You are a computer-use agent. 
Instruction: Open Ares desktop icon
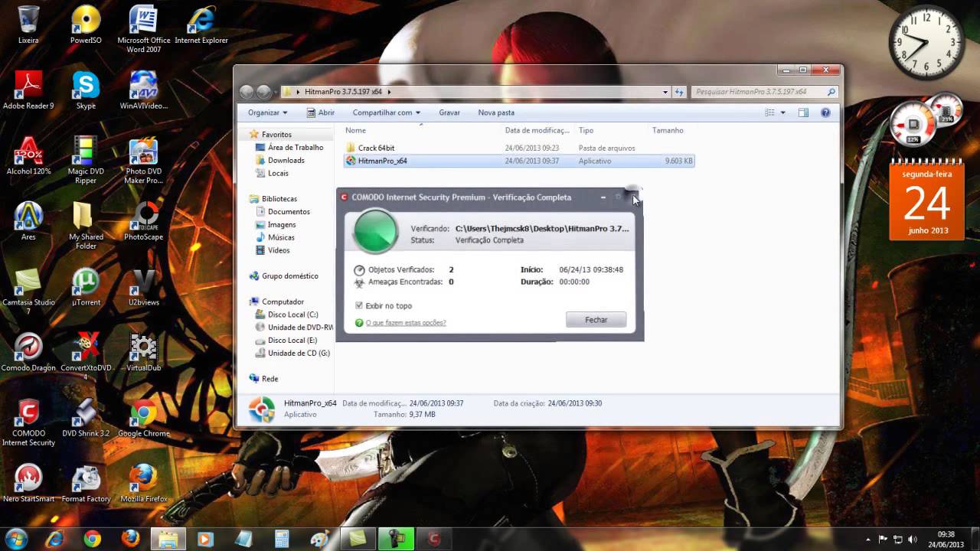(28, 220)
